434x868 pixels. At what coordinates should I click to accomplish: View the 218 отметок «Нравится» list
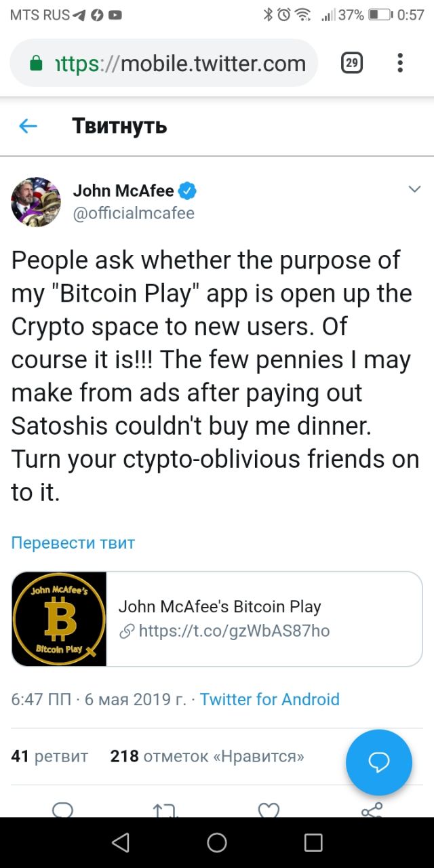pos(207,756)
